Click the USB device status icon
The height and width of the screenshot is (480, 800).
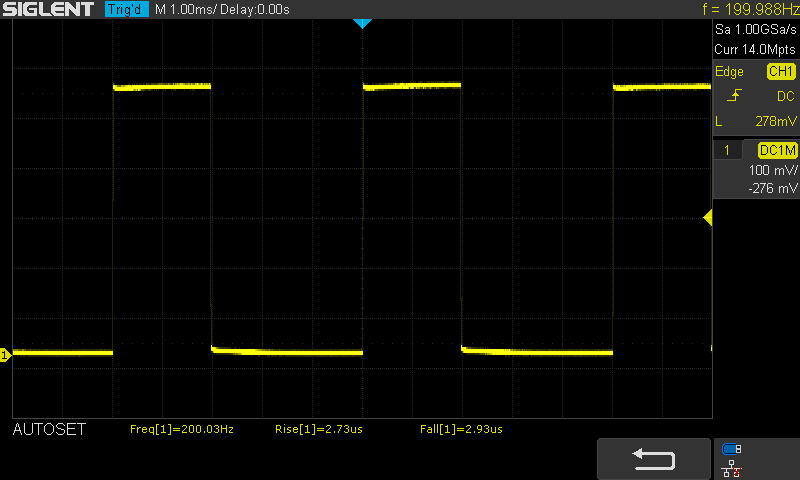click(732, 449)
